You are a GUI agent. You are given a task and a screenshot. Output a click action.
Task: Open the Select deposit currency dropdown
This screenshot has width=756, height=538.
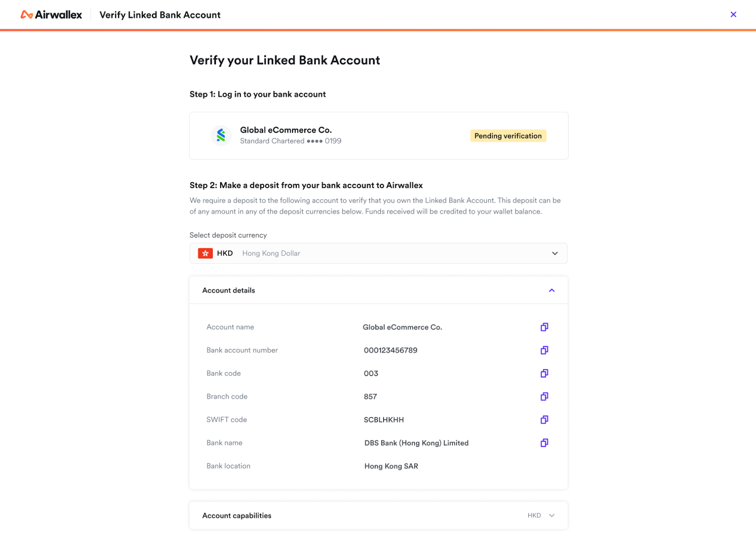pos(378,253)
